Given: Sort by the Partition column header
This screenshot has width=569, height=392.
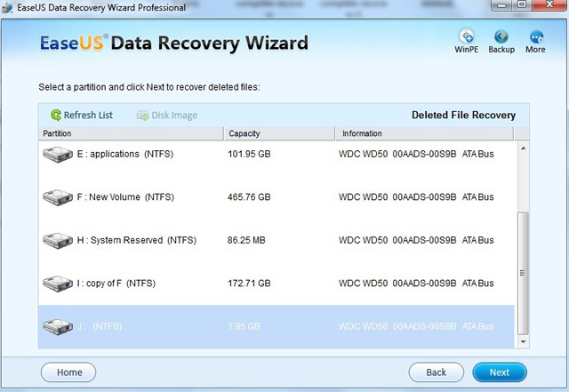Looking at the screenshot, I should (131, 133).
